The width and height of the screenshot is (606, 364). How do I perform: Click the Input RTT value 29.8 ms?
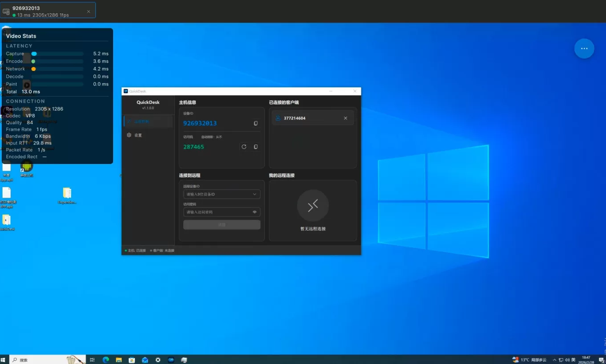click(x=43, y=143)
